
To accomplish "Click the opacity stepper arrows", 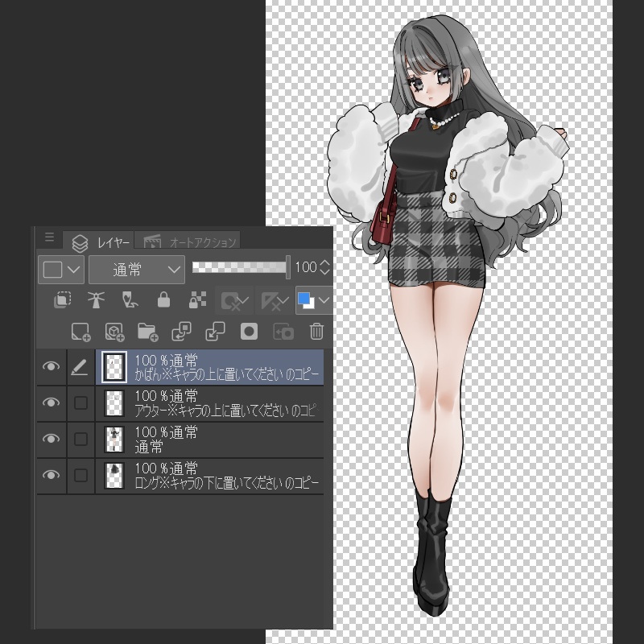I will (324, 267).
